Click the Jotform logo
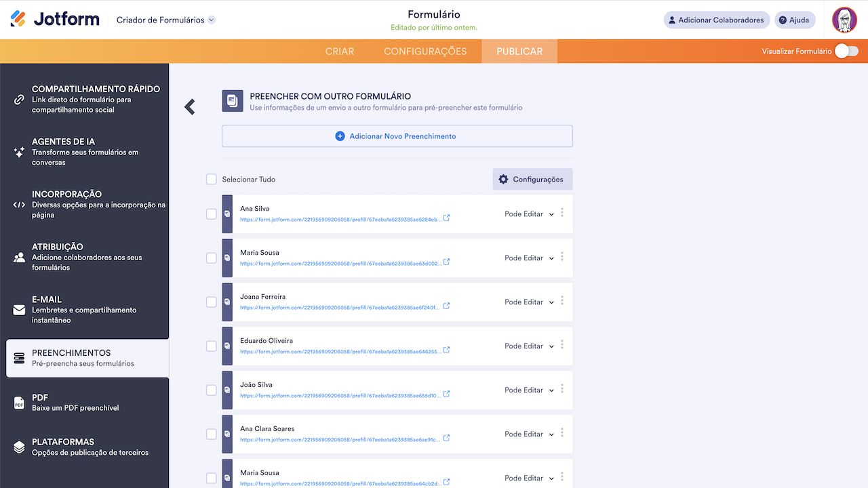This screenshot has height=488, width=868. click(55, 19)
